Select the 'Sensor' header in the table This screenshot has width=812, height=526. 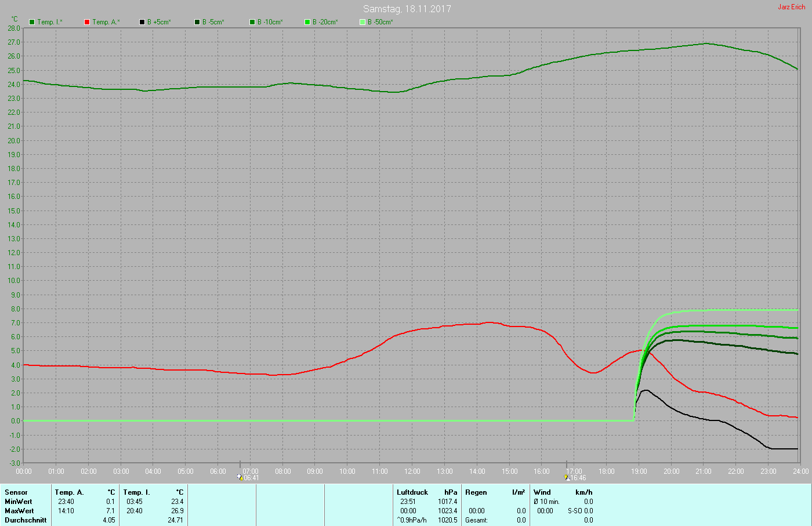pos(16,492)
